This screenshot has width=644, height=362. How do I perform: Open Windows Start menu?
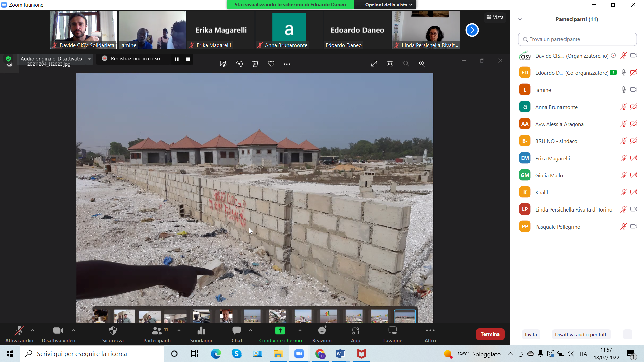tap(10, 354)
